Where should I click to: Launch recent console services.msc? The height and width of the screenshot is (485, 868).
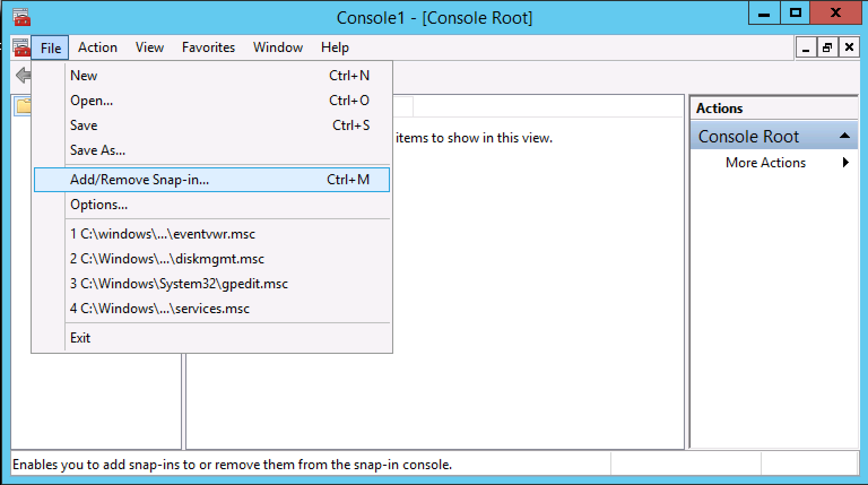(159, 309)
